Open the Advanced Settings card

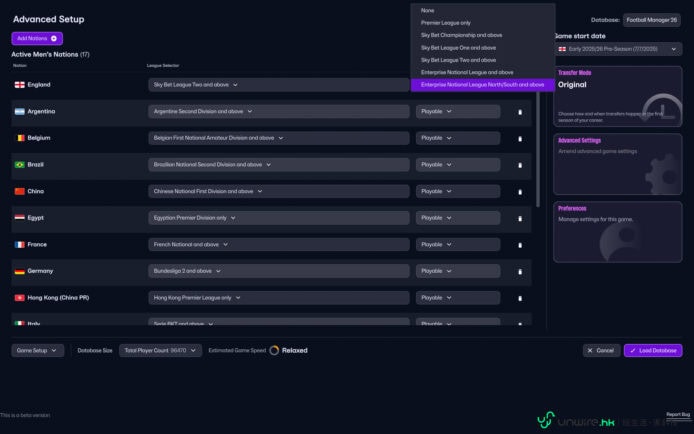617,164
